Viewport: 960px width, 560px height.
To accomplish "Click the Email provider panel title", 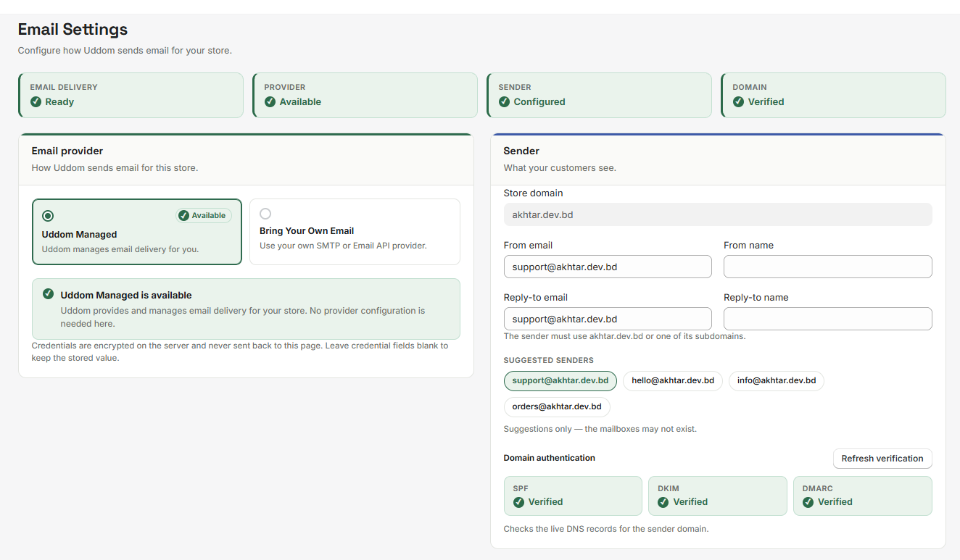I will (67, 151).
